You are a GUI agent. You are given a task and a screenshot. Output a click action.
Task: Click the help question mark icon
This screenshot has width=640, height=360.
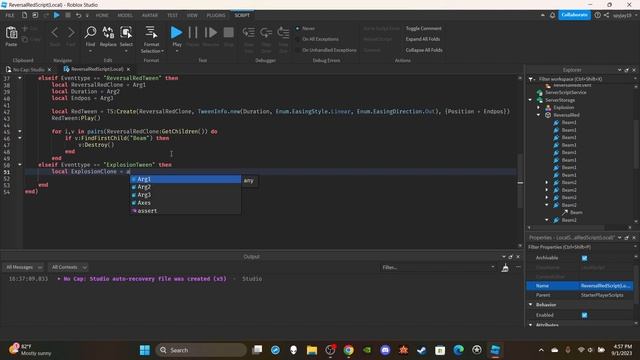pos(597,15)
